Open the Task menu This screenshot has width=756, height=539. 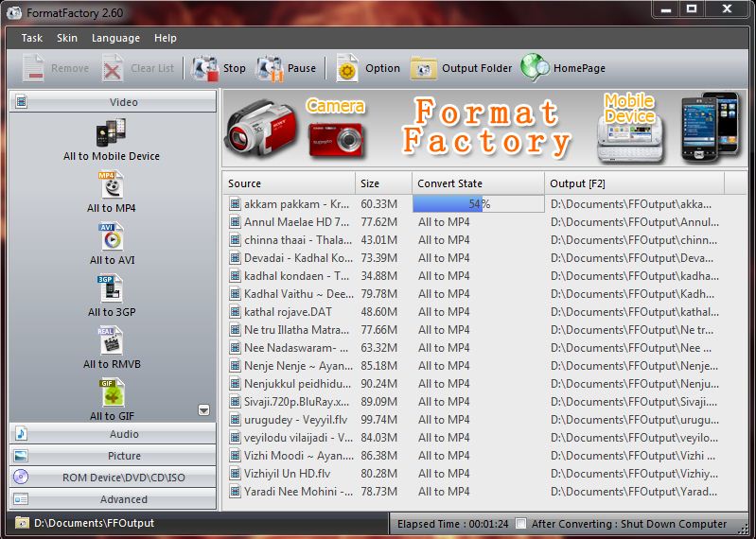pos(32,38)
